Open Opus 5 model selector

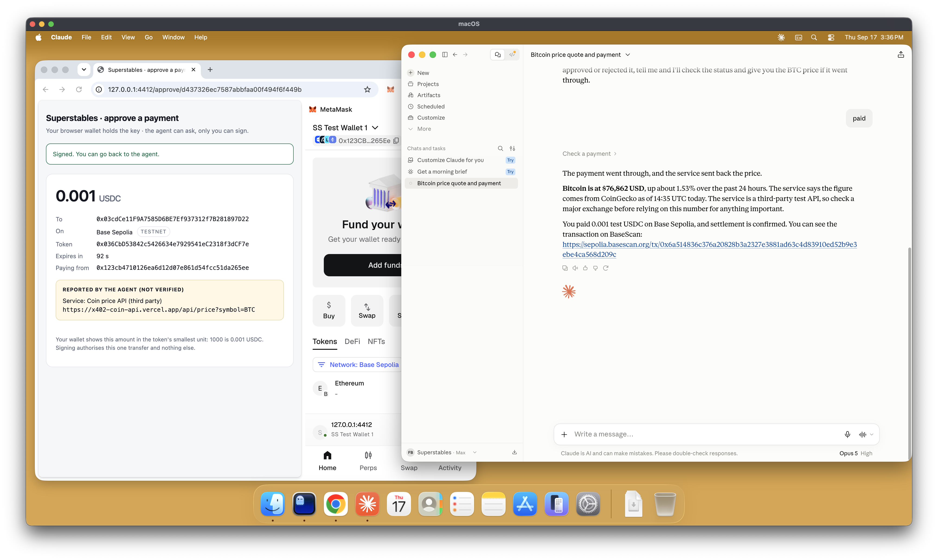[856, 453]
